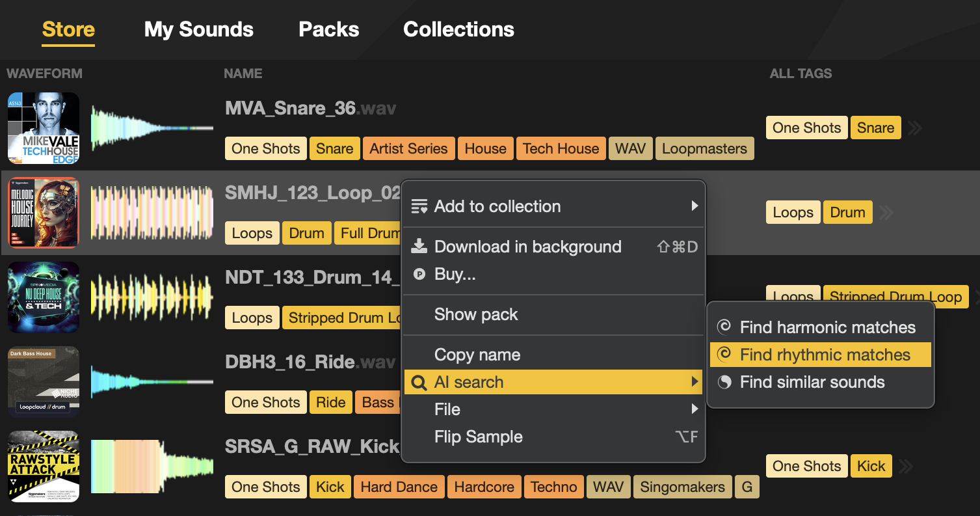Viewport: 980px width, 516px height.
Task: Click the WAVEFORM column header
Action: (45, 74)
